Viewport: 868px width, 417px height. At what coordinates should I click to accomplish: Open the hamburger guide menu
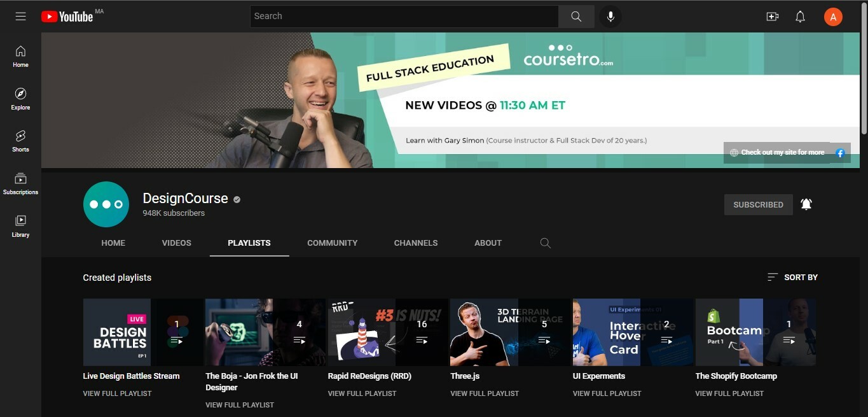[x=20, y=17]
